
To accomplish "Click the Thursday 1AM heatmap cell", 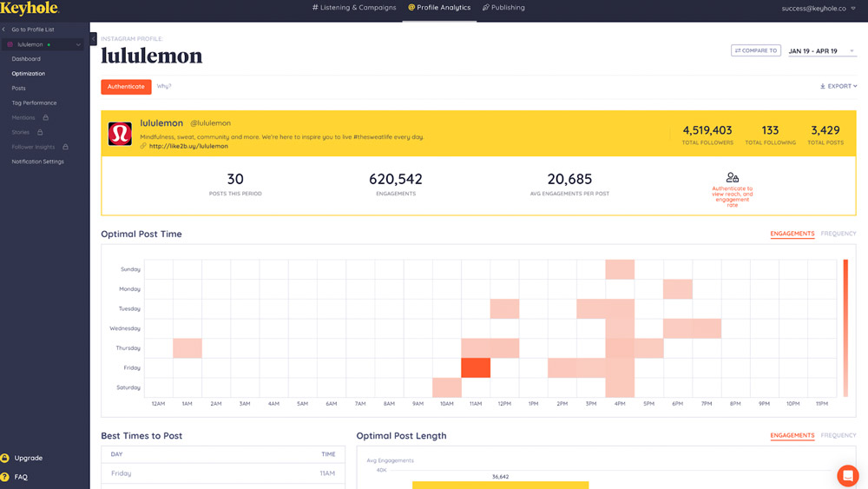I will (x=187, y=348).
